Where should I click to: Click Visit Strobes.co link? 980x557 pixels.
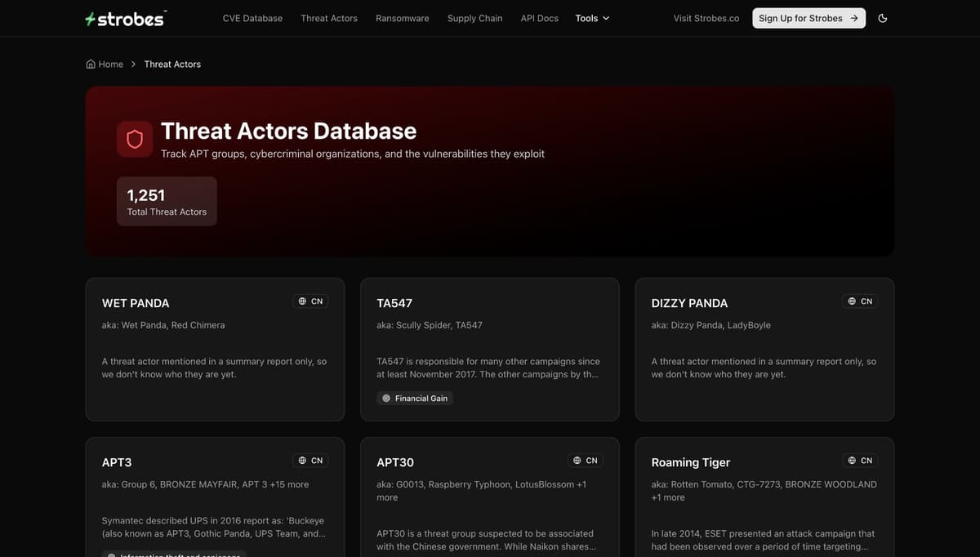(x=706, y=18)
